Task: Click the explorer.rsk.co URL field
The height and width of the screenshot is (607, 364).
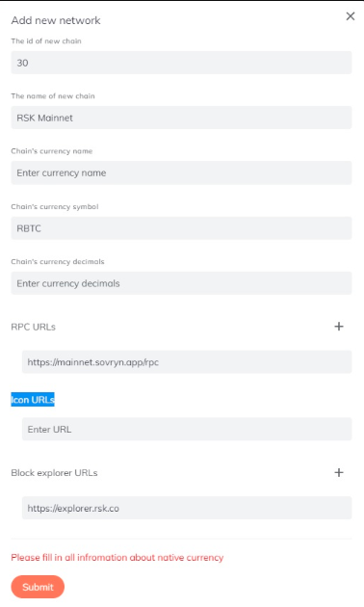Action: tap(187, 508)
